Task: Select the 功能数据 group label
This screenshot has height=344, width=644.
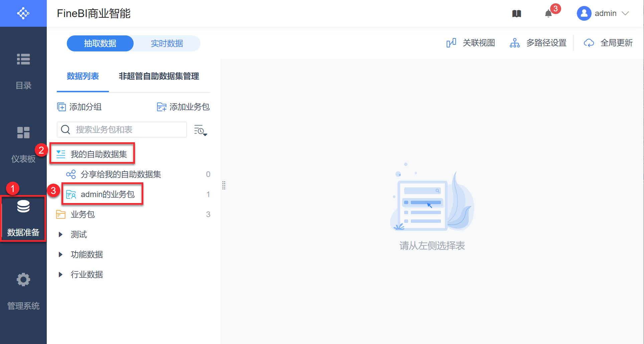Action: [x=87, y=254]
